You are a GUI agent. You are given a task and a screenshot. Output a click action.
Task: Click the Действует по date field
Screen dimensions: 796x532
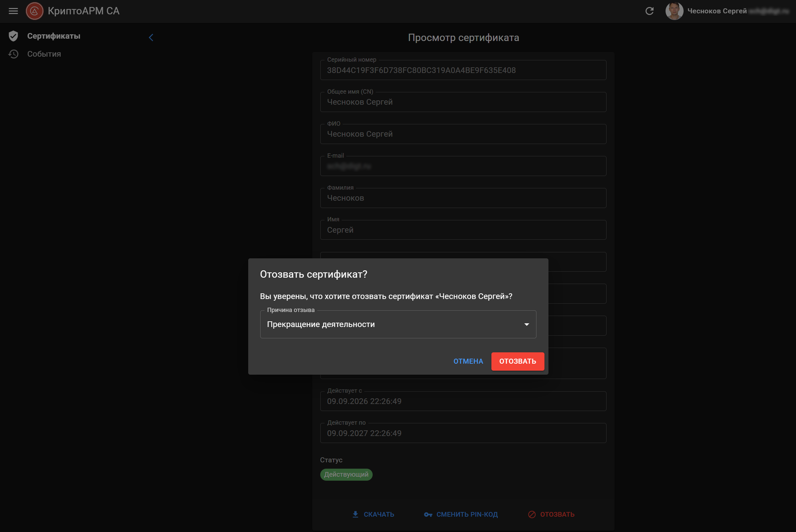tap(463, 433)
